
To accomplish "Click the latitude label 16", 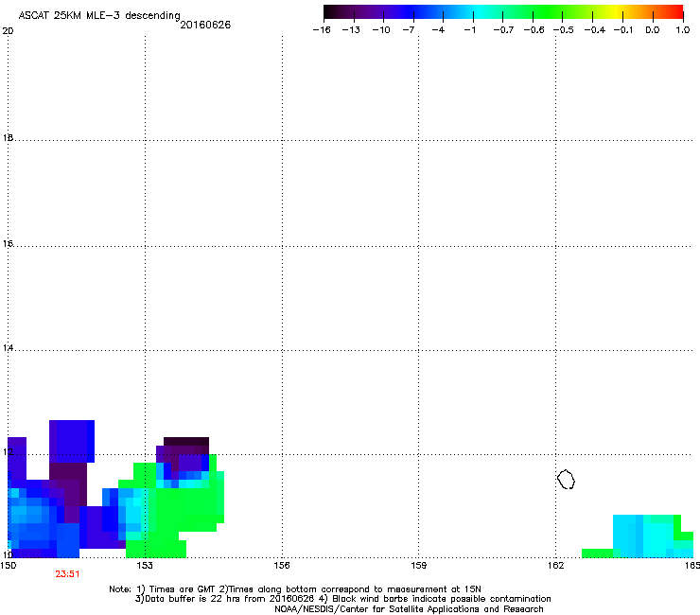I will [8, 243].
